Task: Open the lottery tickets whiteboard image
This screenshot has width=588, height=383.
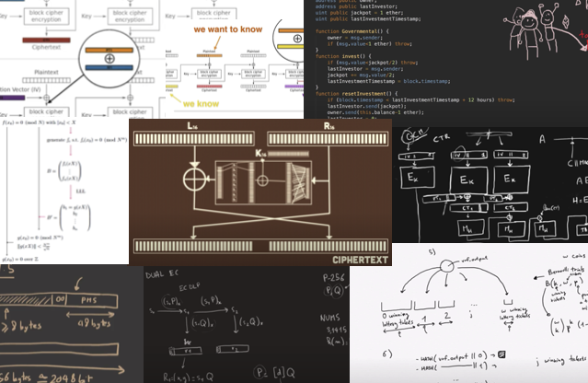Action: click(469, 313)
